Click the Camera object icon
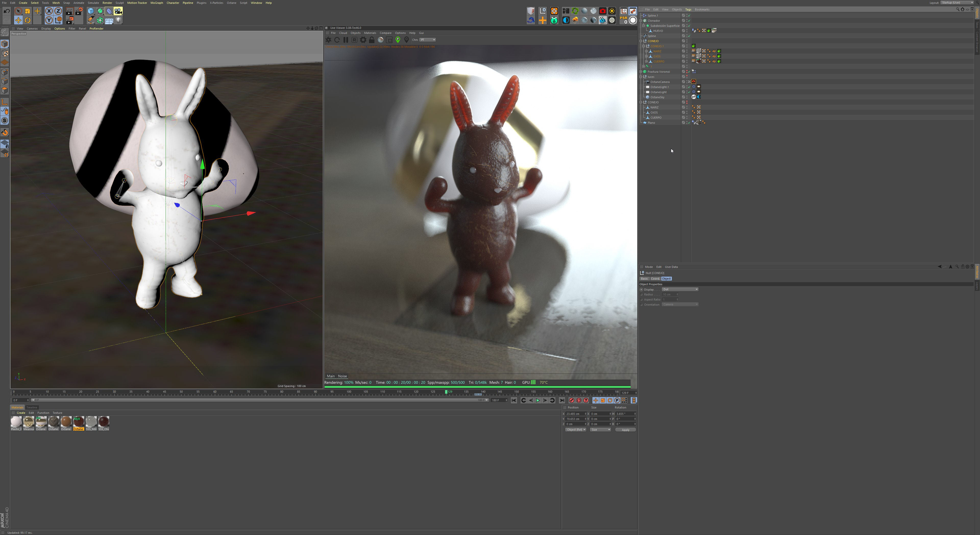 point(118,11)
